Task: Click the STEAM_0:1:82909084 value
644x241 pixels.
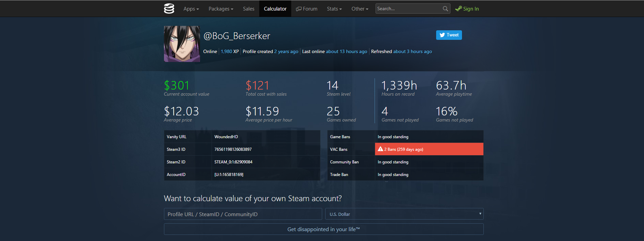Action: coord(233,162)
